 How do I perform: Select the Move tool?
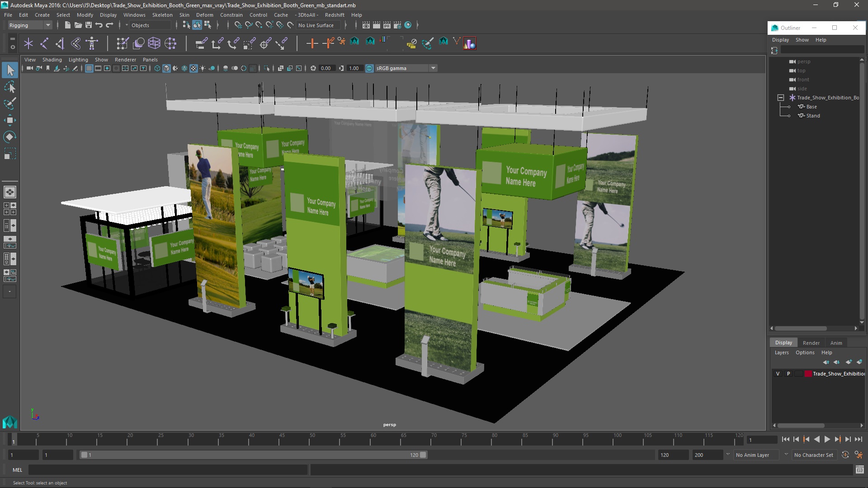(10, 120)
